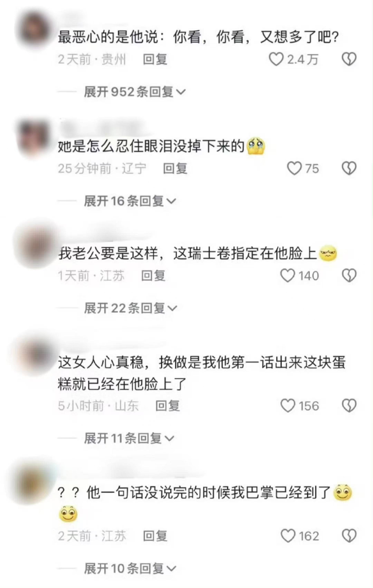Reply to the 25分钟前 辽宁 comment
Image resolution: width=373 pixels, height=588 pixels.
point(175,169)
